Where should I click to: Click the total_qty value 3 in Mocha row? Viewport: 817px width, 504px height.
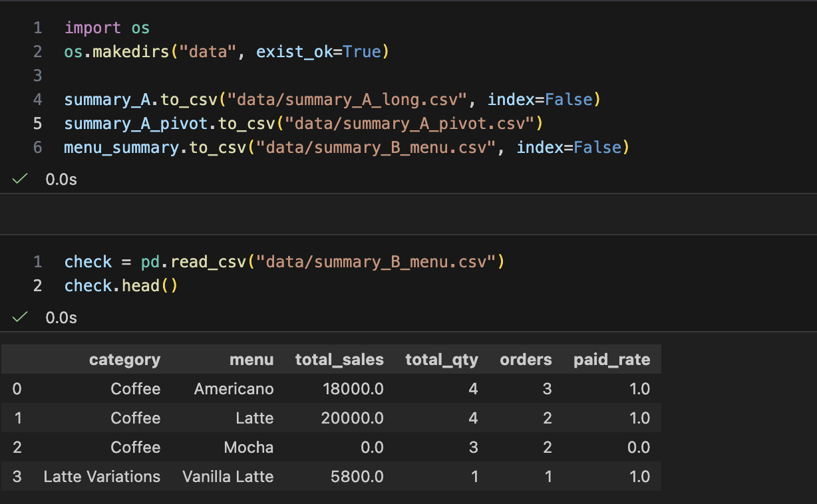[x=473, y=447]
